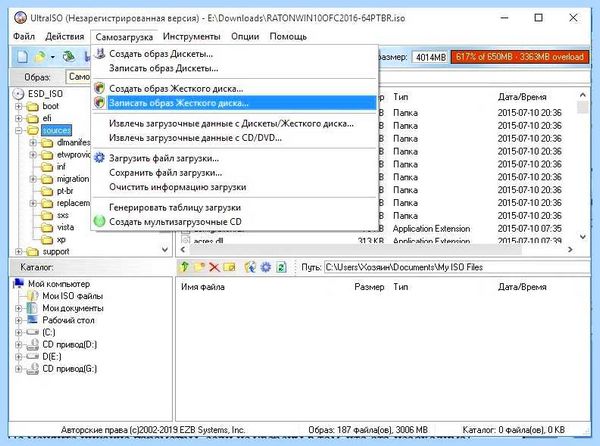Click the shield icon beside Создать образ Жесткого диска

[x=99, y=88]
